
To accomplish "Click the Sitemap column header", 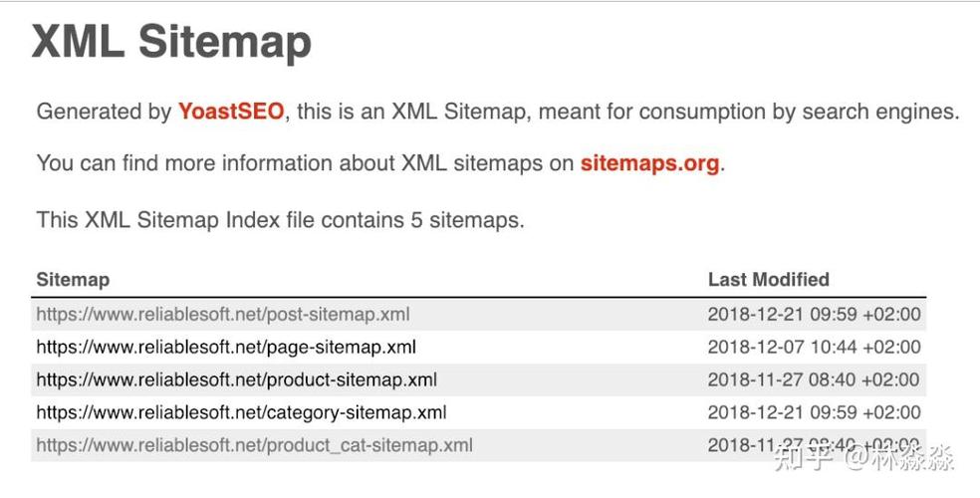I will [73, 279].
